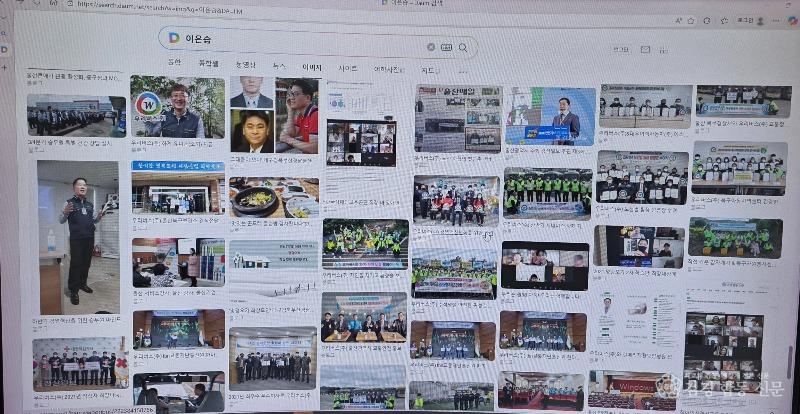Open the on-screen keyboard icon in search box
The height and width of the screenshot is (414, 800).
tap(446, 47)
